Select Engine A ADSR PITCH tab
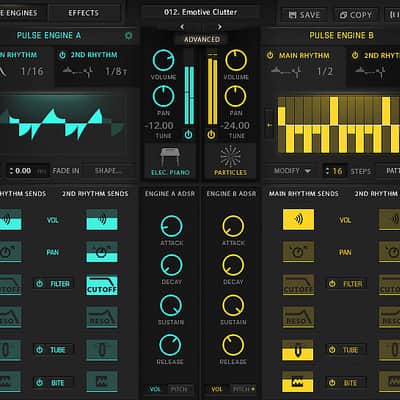This screenshot has height=400, width=400. point(179,389)
